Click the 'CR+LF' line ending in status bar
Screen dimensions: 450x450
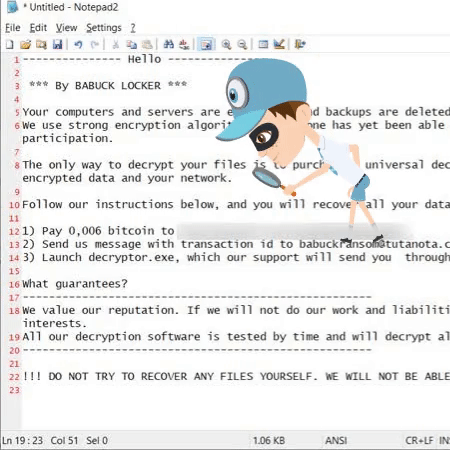coord(419,440)
